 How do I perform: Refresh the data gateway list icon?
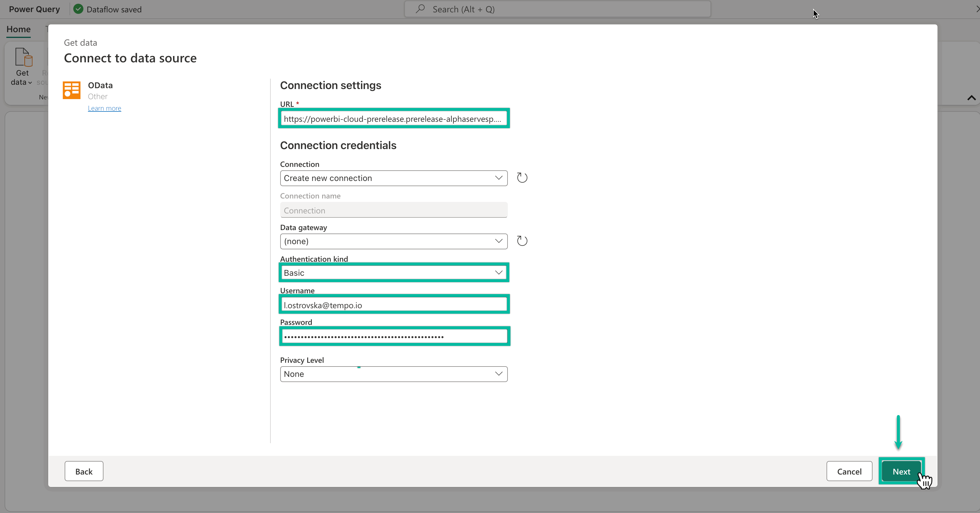tap(522, 241)
